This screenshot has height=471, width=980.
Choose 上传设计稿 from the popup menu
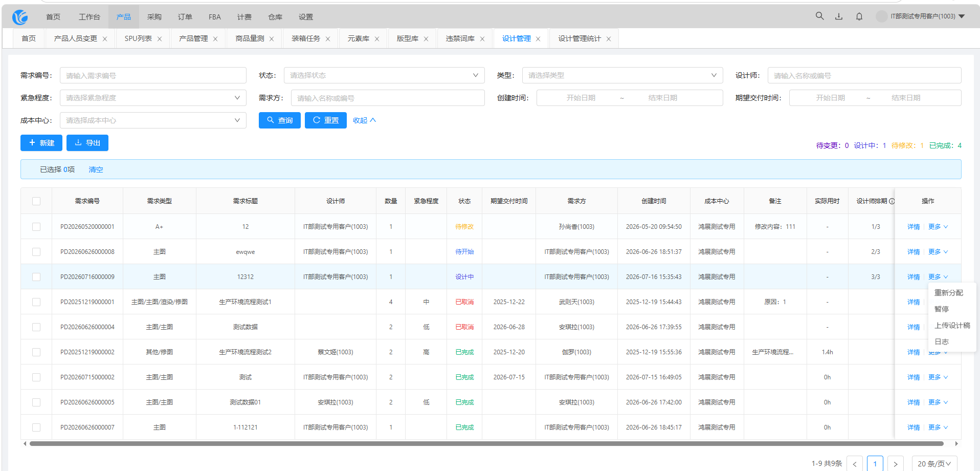(x=952, y=325)
